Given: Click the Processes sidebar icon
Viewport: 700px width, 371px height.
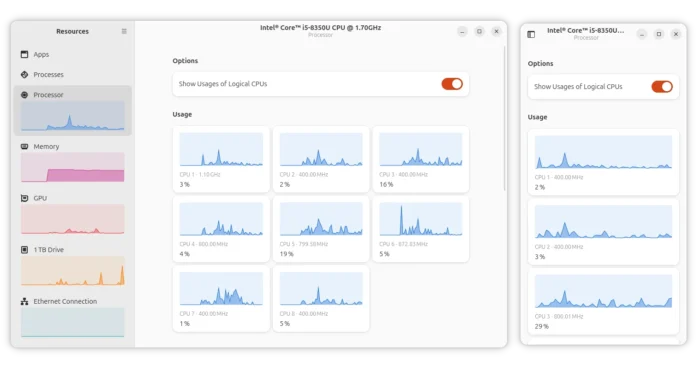Looking at the screenshot, I should coord(25,75).
